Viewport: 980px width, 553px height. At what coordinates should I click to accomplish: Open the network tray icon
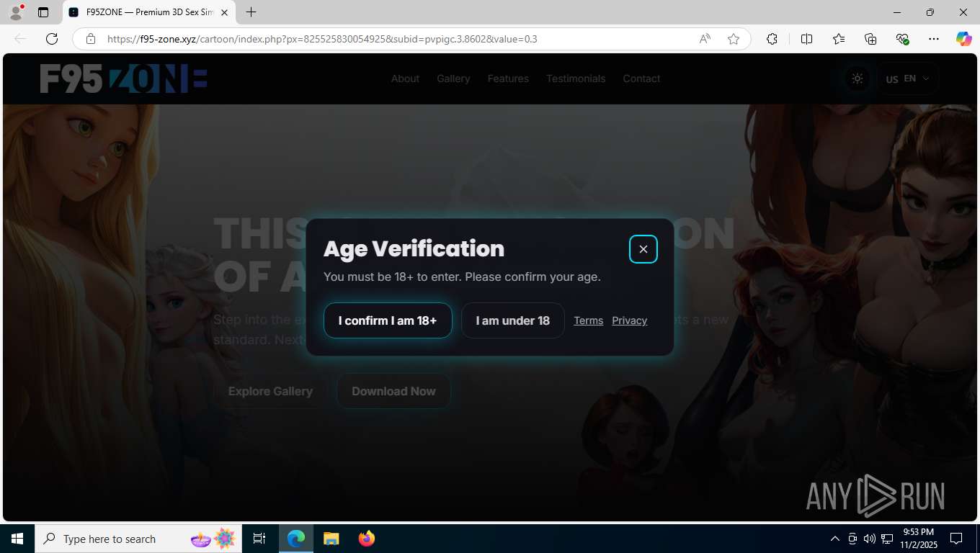coord(887,539)
